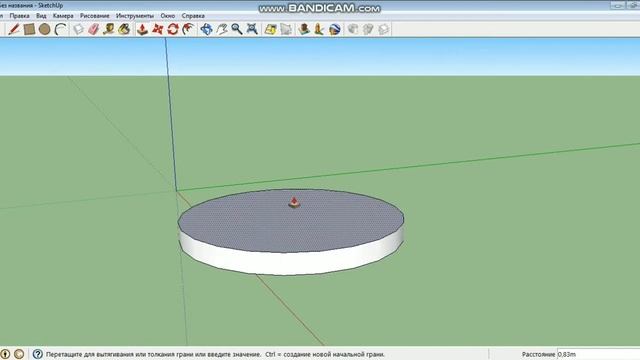Select the Rotate tool
640x360 pixels.
(173, 29)
